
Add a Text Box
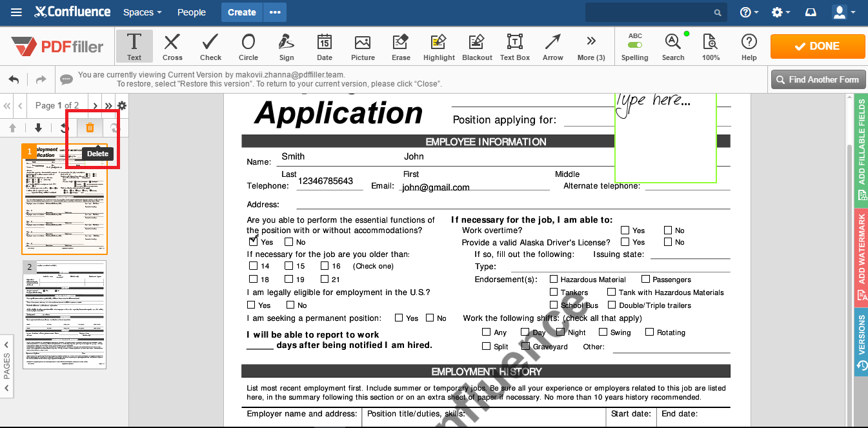515,46
